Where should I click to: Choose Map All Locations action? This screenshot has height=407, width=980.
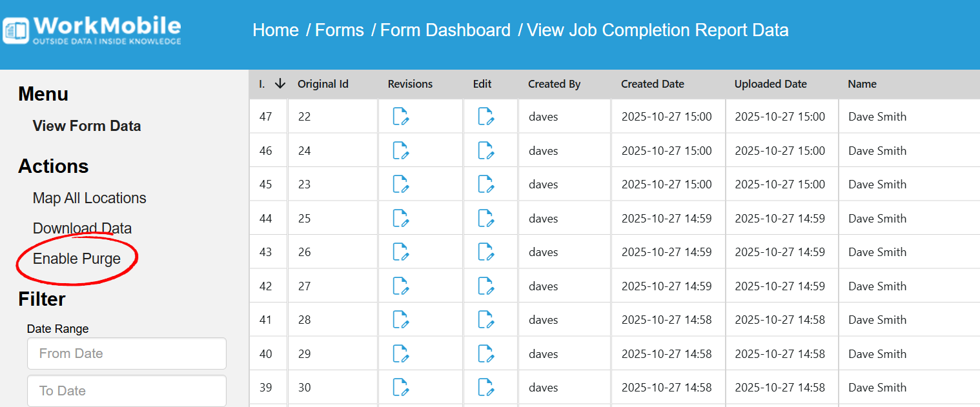(90, 198)
